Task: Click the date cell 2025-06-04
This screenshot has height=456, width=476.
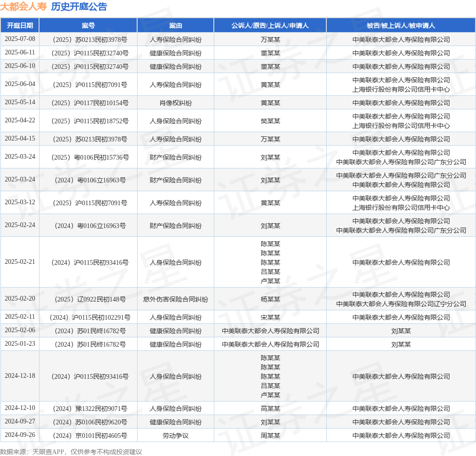Action: point(20,84)
